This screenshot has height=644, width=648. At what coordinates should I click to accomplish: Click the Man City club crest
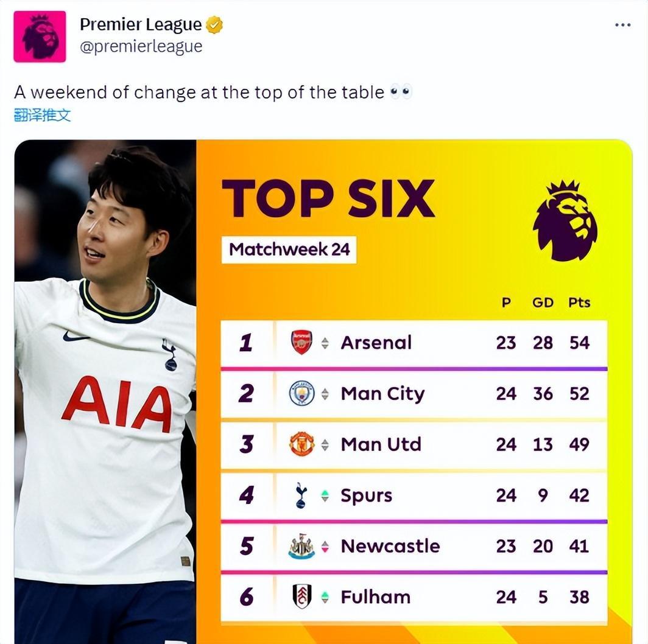[301, 394]
